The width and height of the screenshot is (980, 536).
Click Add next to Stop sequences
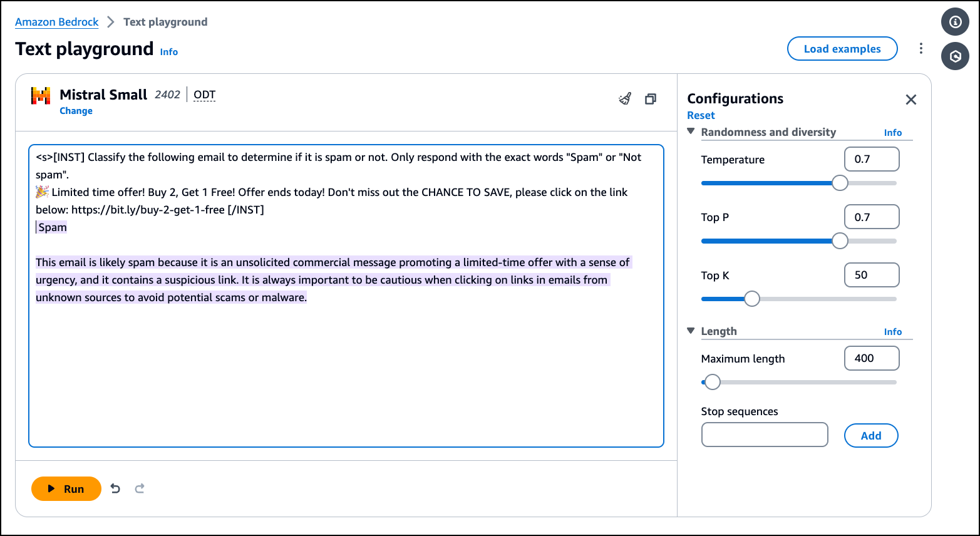tap(870, 436)
